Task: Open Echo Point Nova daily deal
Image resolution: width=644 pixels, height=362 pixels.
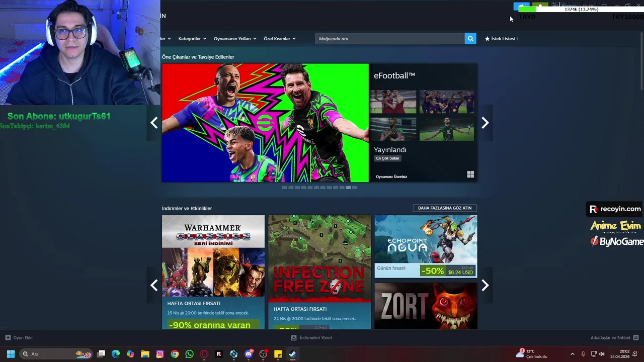Action: click(x=426, y=246)
